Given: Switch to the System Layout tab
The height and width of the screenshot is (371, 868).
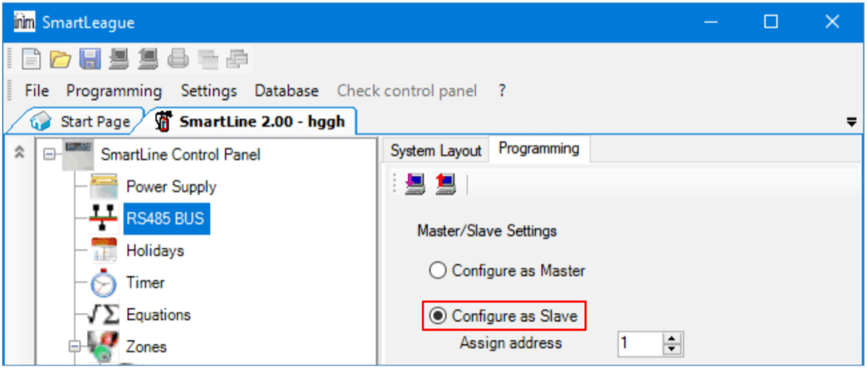Looking at the screenshot, I should (435, 150).
